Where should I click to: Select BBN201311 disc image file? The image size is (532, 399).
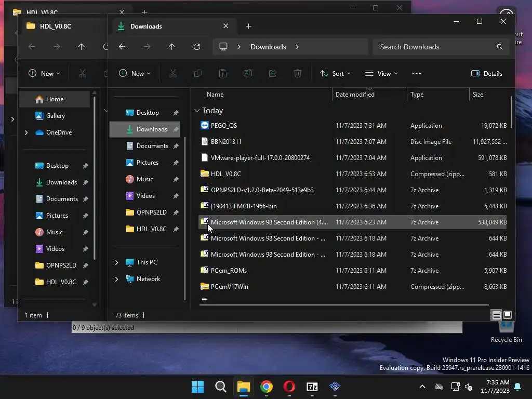353,141
